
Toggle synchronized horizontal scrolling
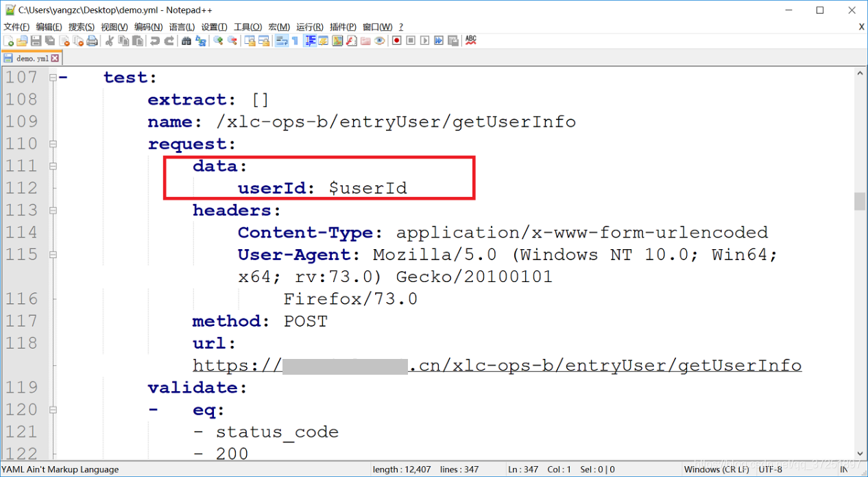click(x=263, y=41)
